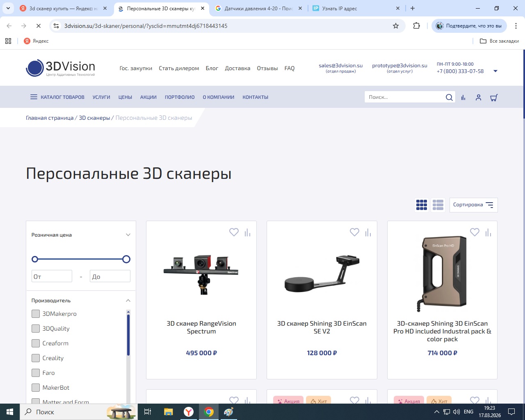Open the Акции menu item
The image size is (525, 420).
point(148,97)
